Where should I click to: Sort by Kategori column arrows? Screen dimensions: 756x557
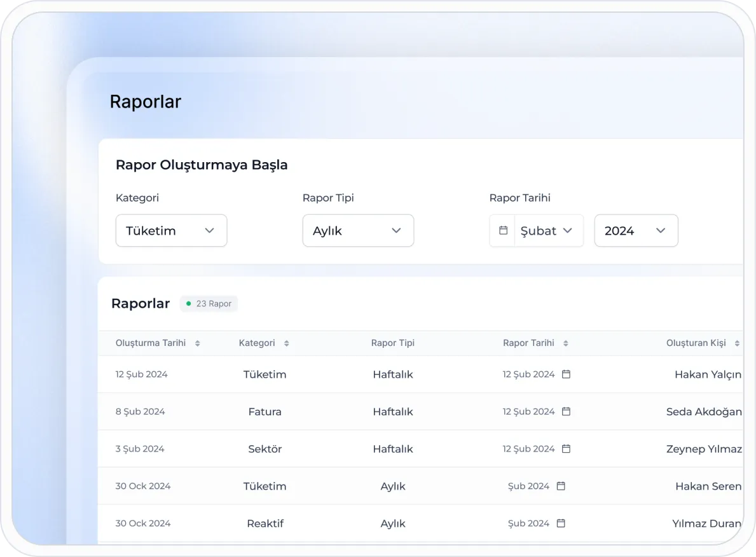286,343
